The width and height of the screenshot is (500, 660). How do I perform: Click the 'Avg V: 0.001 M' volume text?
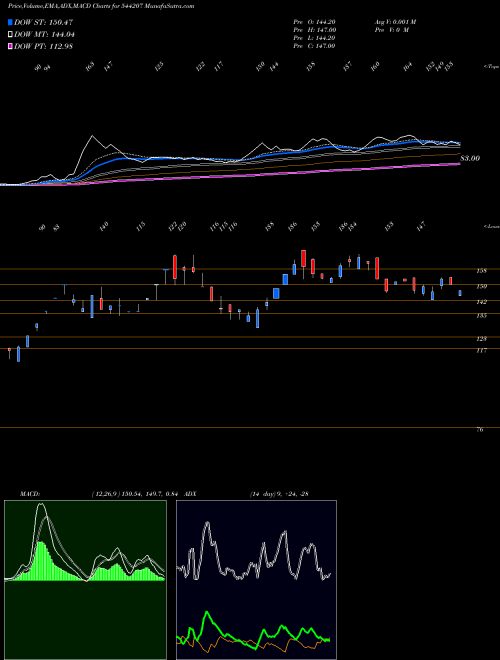tap(395, 22)
